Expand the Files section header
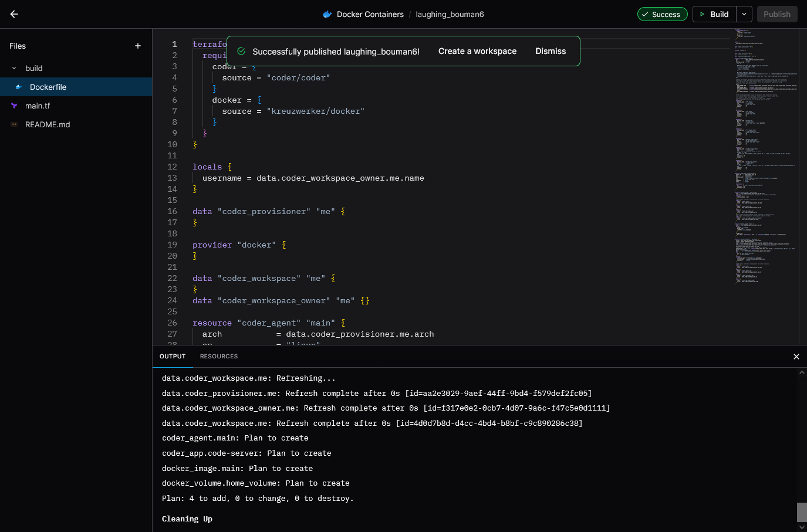807x532 pixels. (17, 46)
